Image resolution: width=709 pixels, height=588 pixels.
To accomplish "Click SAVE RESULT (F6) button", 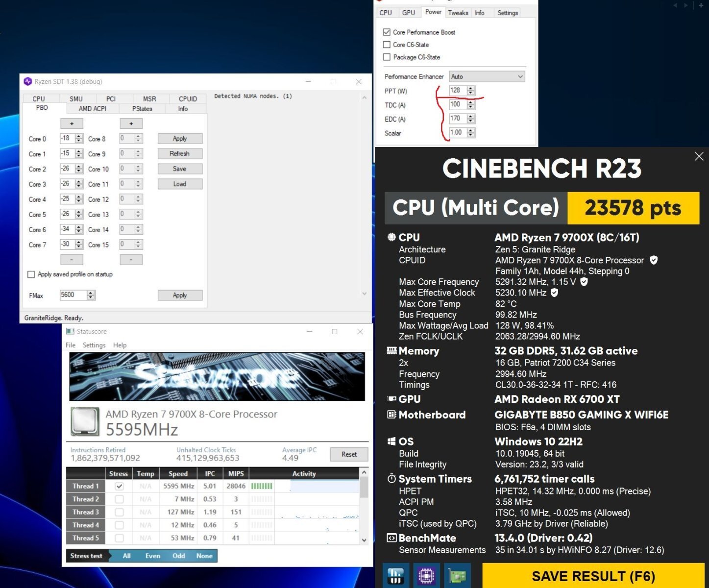I will (593, 575).
